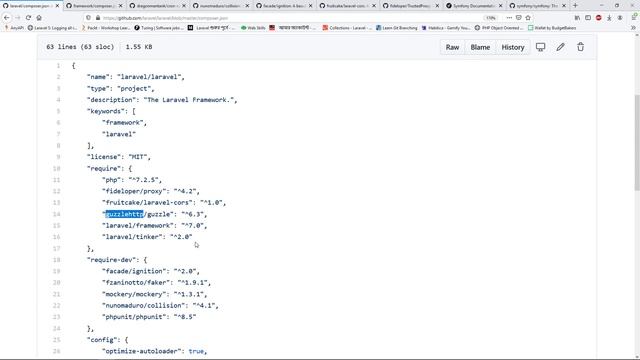640x360 pixels.
Task: Click "nunomaduro/collision" on line 22
Action: 143,306
